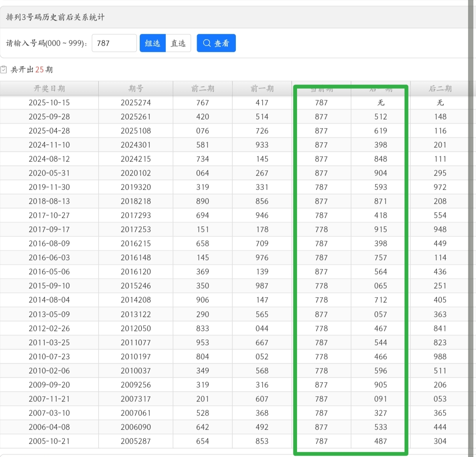Click 前一期 value 987 in 2015-09-10 row

262,286
